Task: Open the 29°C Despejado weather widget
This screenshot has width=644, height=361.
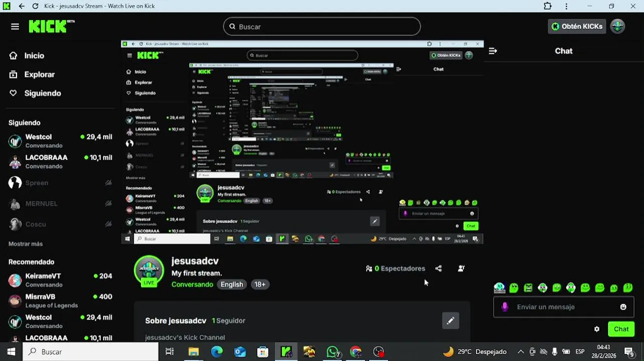Action: tap(474, 351)
